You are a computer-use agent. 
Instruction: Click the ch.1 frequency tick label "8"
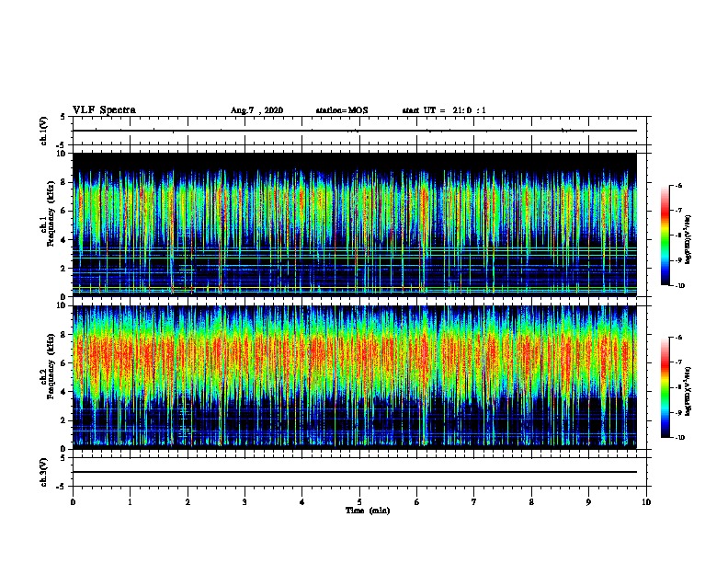(63, 182)
